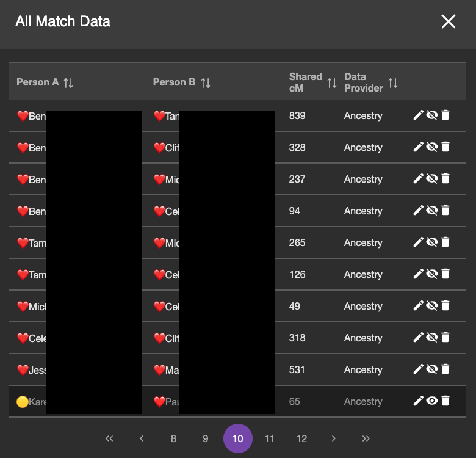Screen dimensions: 476x458
Task: Edit the 839 cM match row
Action: pos(418,115)
